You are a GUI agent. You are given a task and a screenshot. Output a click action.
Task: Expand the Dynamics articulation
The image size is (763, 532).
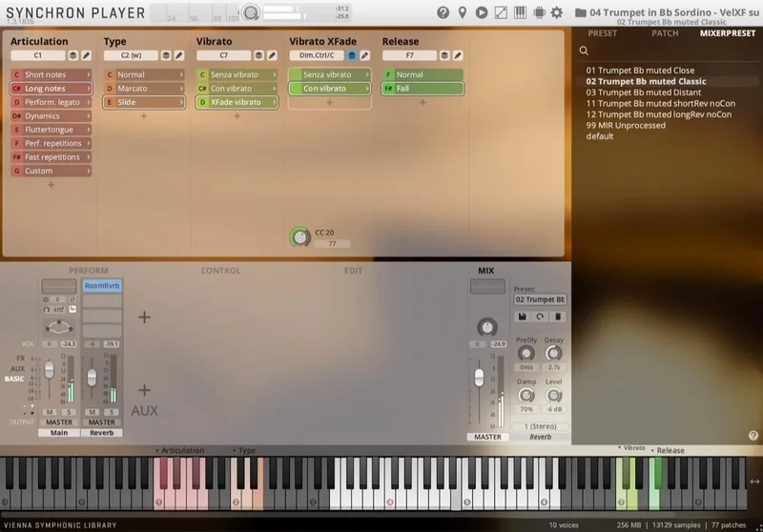click(89, 116)
